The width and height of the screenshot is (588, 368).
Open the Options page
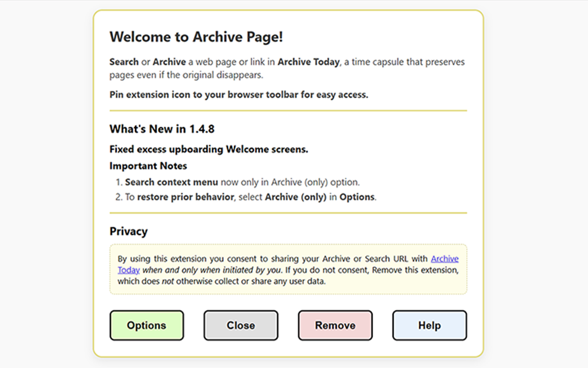(147, 325)
